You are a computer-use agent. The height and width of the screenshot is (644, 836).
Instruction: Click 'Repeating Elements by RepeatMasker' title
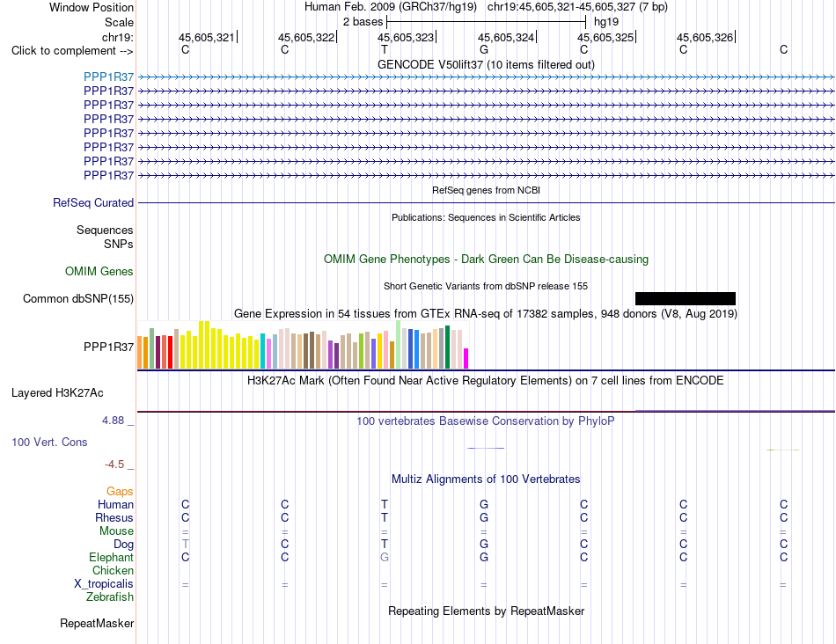pos(487,611)
